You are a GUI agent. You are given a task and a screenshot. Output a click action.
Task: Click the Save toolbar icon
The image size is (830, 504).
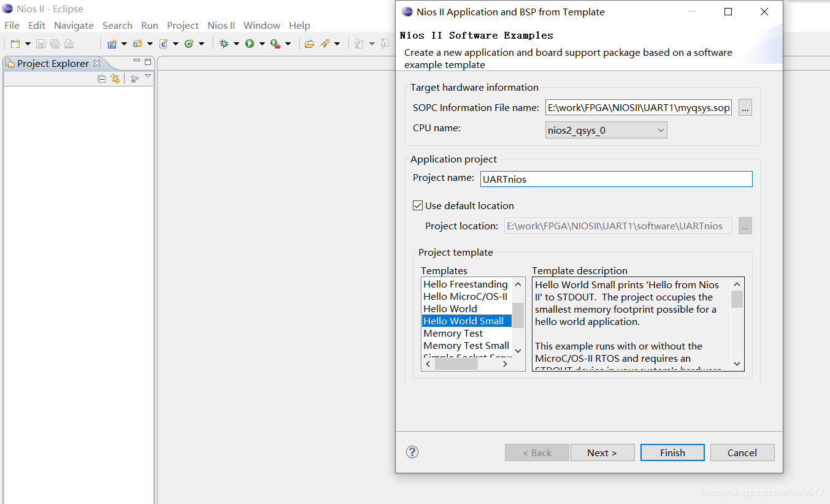40,44
